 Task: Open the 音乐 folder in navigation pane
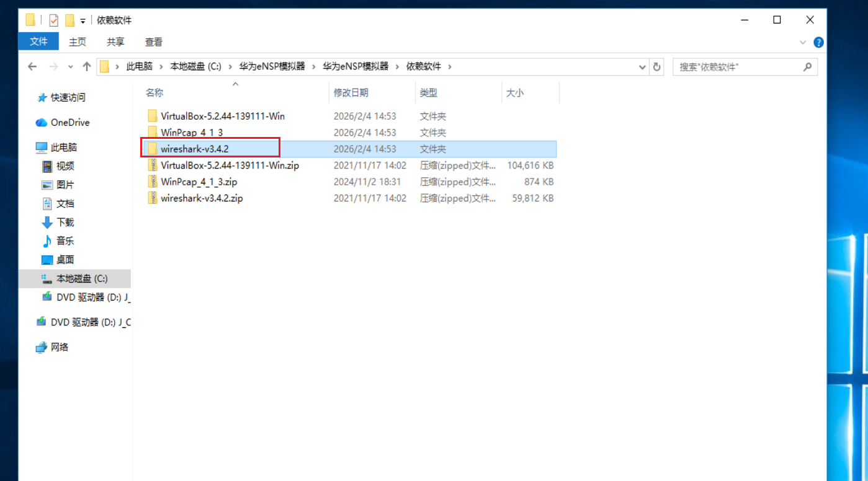click(x=65, y=240)
